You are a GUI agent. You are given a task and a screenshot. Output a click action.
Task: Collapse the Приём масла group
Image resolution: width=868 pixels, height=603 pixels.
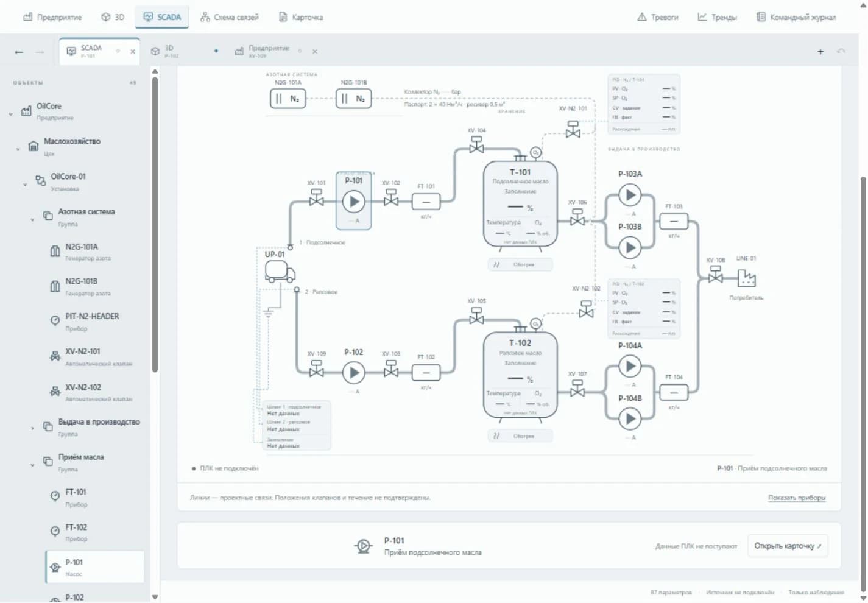[32, 465]
